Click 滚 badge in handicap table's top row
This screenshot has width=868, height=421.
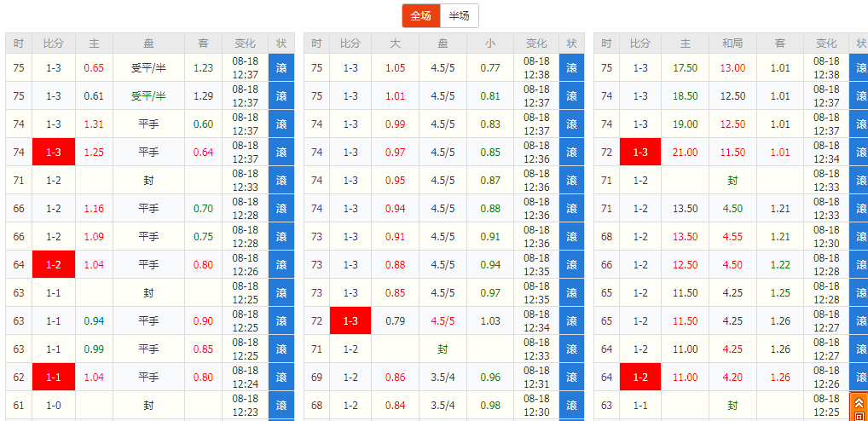pos(281,68)
